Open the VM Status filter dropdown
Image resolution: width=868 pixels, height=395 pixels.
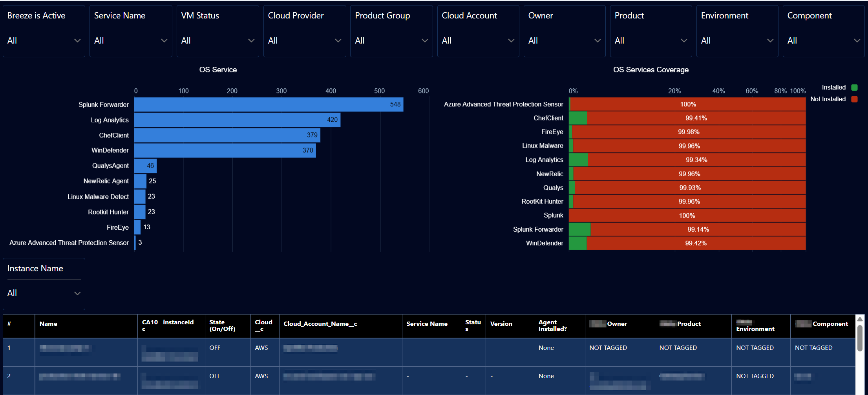217,40
